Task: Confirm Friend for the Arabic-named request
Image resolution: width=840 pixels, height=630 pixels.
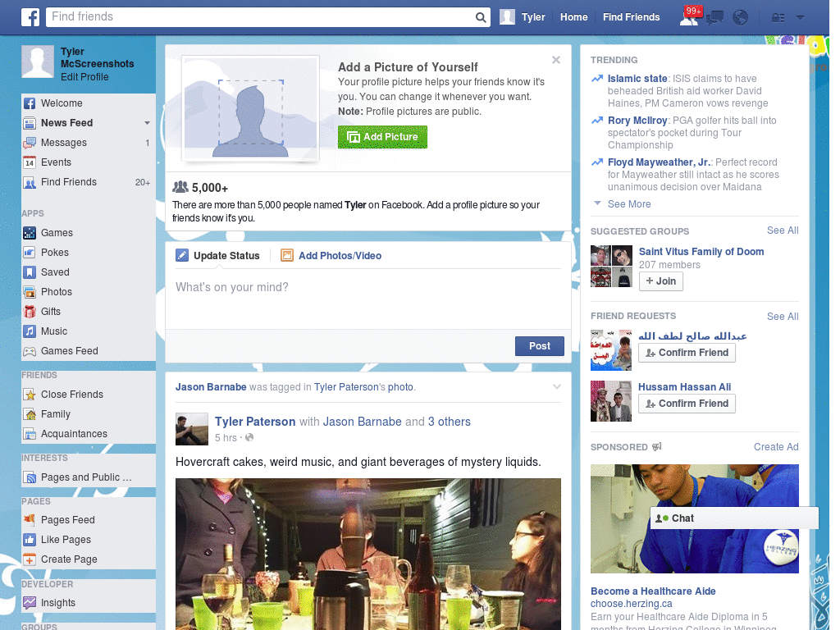Action: (687, 353)
